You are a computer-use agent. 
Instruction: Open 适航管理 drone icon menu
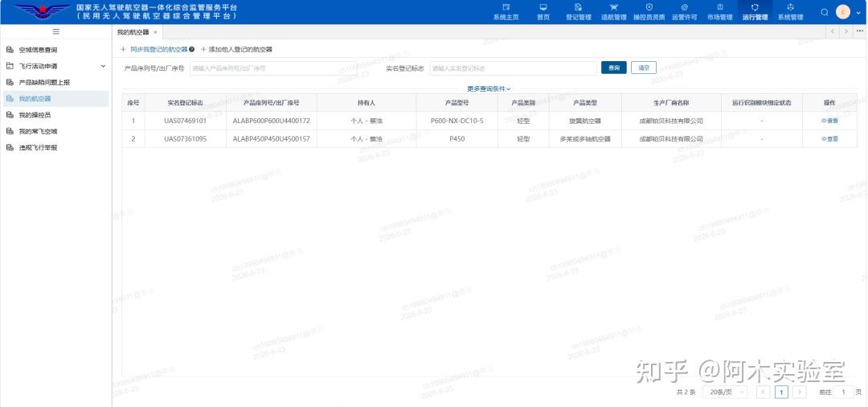[613, 11]
